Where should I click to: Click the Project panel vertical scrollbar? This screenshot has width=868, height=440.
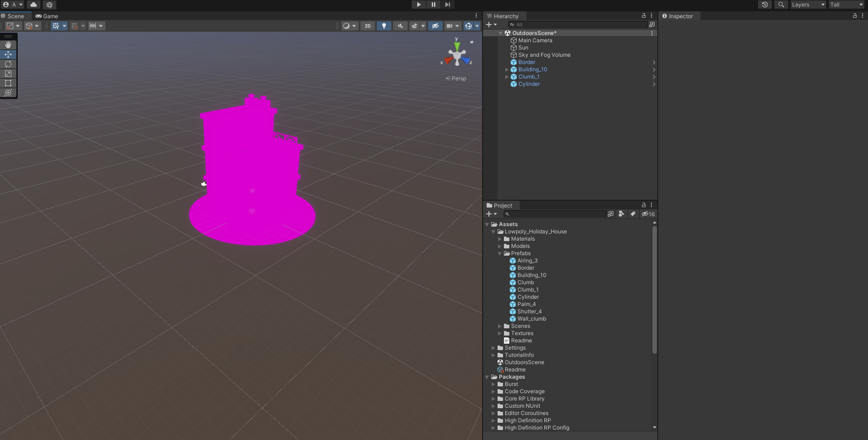[654, 290]
